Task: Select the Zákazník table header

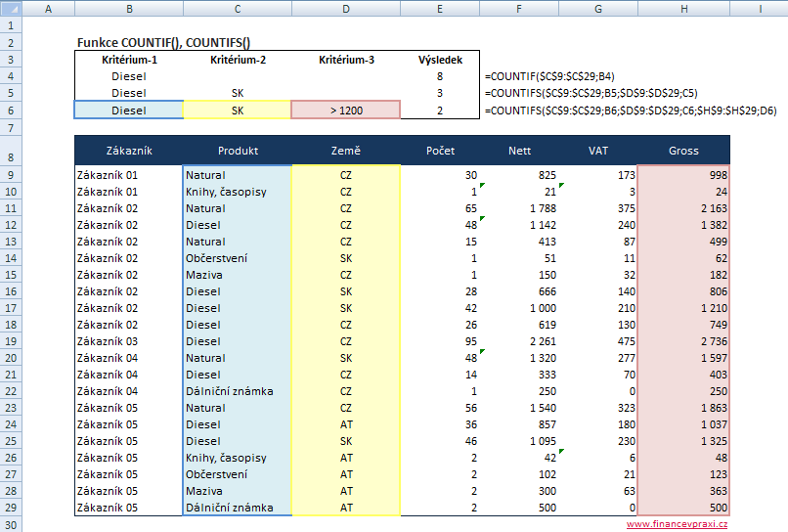Action: click(x=129, y=151)
